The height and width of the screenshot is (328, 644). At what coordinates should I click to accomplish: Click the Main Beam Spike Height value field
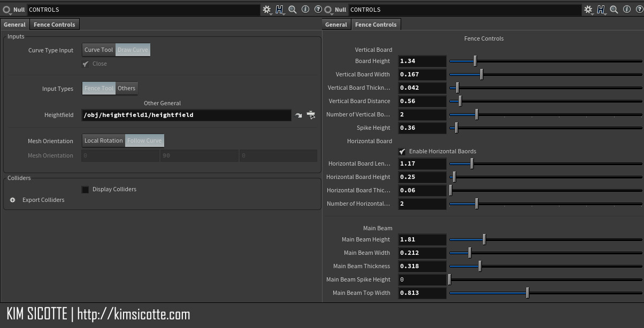(x=422, y=280)
